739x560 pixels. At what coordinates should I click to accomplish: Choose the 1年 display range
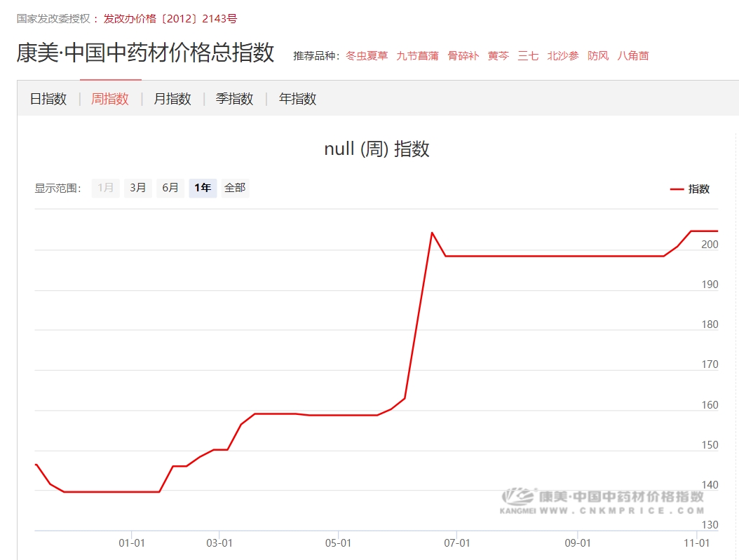click(x=203, y=188)
